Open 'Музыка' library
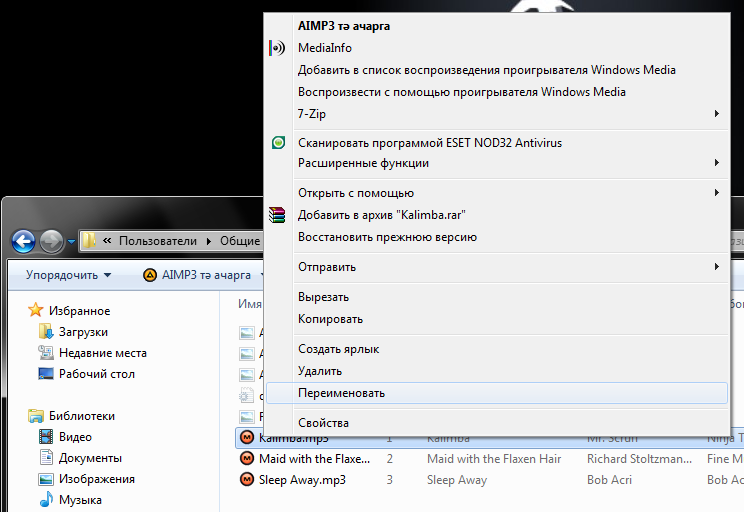Viewport: 744px width, 512px height. pyautogui.click(x=80, y=500)
